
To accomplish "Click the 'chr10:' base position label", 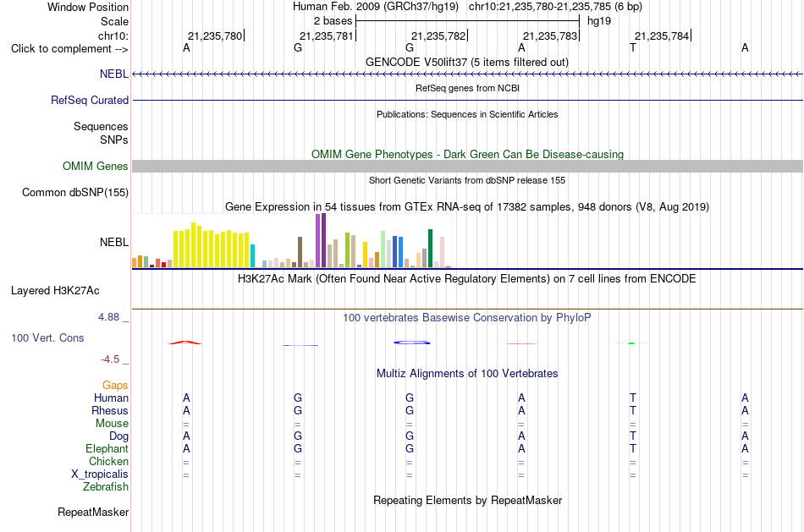I will [113, 36].
